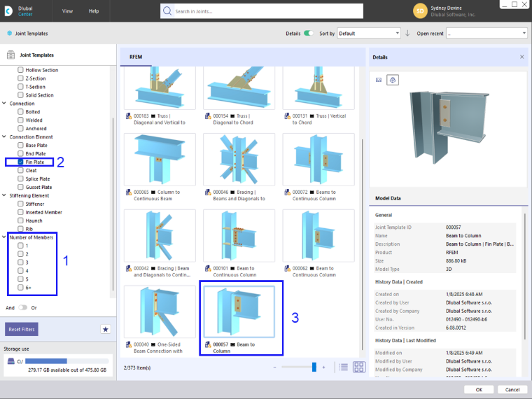The width and height of the screenshot is (532, 399).
Task: Check the 6+ members checkbox
Action: [21, 288]
